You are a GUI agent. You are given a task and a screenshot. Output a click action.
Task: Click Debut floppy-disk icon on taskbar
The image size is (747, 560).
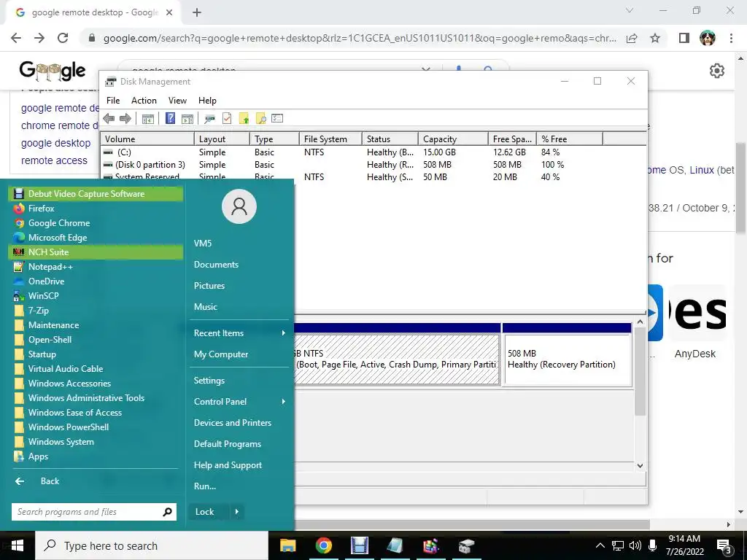pyautogui.click(x=360, y=545)
